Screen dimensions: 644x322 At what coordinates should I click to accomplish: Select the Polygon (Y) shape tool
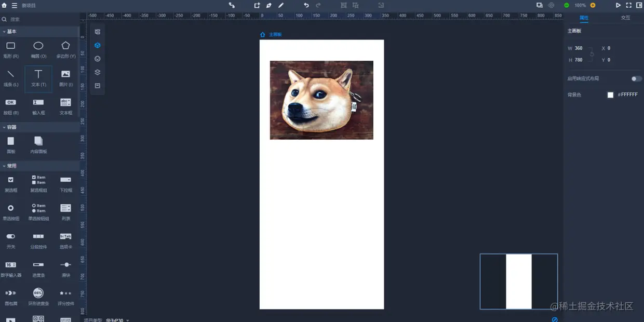(65, 49)
